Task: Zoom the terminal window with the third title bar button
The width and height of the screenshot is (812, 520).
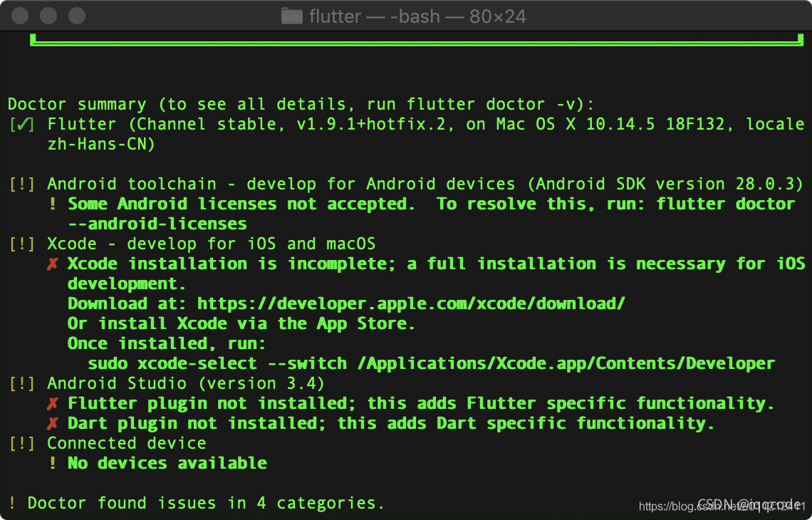Action: click(x=77, y=16)
